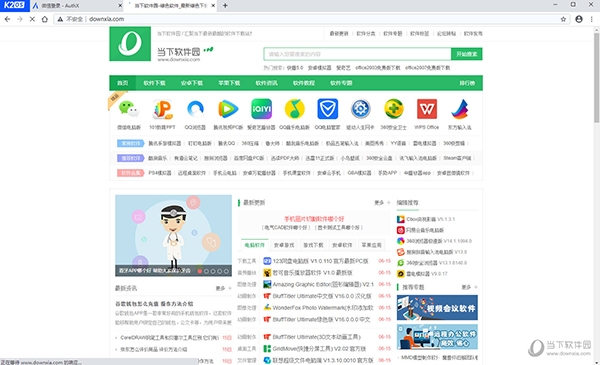Click the 视频会议软件 banner thumbnail
This screenshot has width=600, height=365.
point(437,307)
